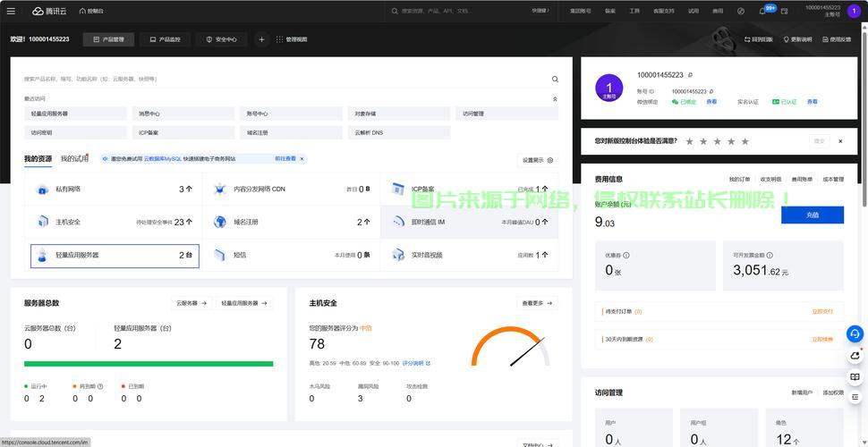Open the 工具 menu in top bar

(634, 11)
